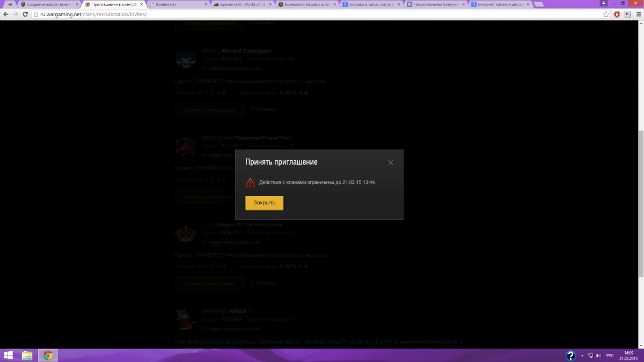Select the Приглашения в клан tab
The height and width of the screenshot is (362, 644).
pos(113,4)
